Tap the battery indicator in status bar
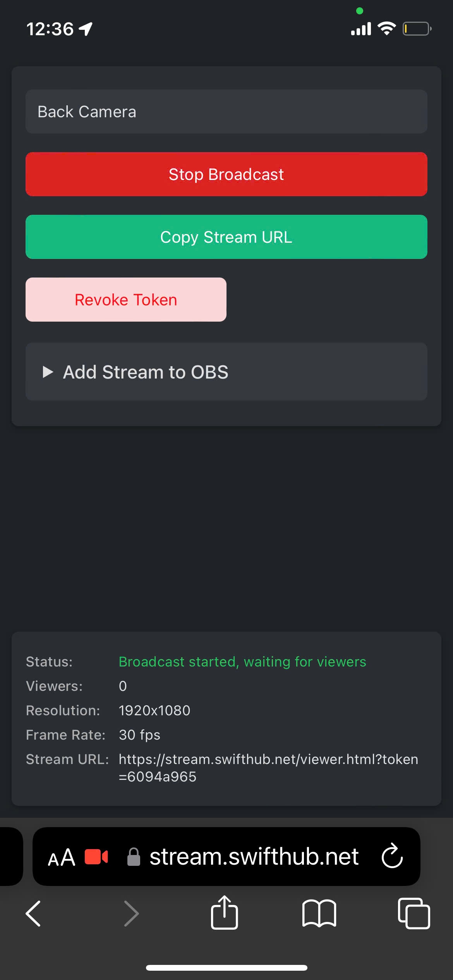The image size is (453, 980). pyautogui.click(x=417, y=29)
